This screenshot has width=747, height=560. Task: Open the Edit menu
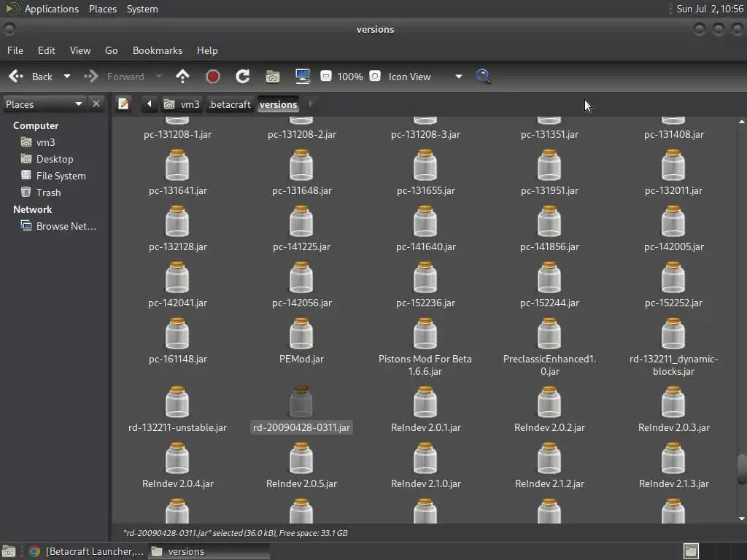click(x=46, y=50)
